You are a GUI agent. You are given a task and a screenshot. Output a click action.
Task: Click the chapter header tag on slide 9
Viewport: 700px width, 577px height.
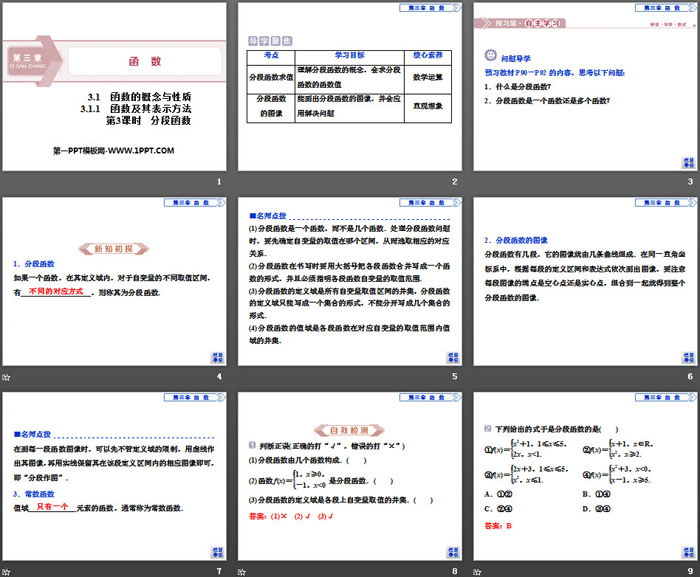coord(666,397)
